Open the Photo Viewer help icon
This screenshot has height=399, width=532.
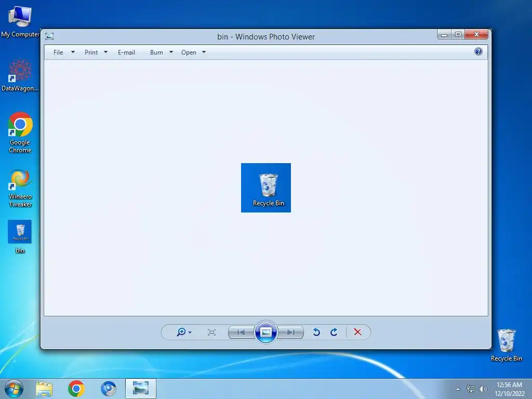(x=478, y=51)
